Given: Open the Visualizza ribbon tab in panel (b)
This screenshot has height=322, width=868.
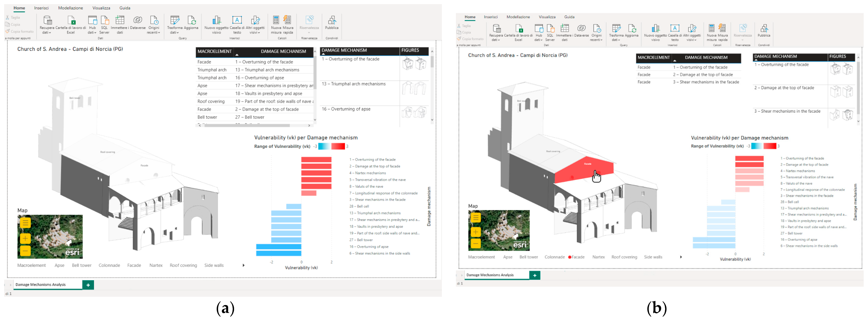Looking at the screenshot, I should tap(547, 17).
